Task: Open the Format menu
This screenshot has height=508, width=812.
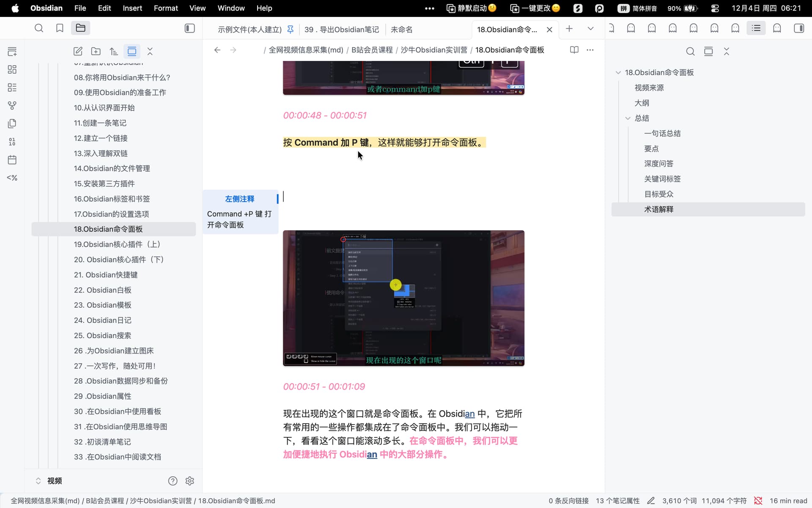Action: pyautogui.click(x=165, y=8)
